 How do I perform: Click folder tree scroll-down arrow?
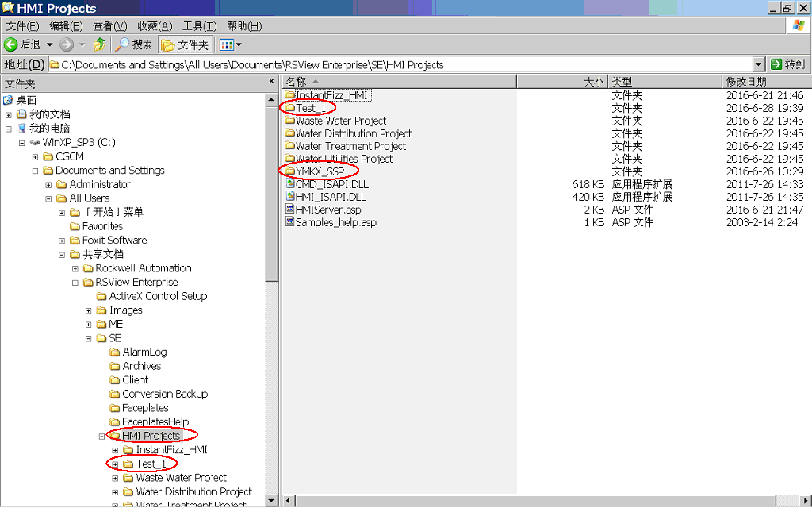point(271,500)
